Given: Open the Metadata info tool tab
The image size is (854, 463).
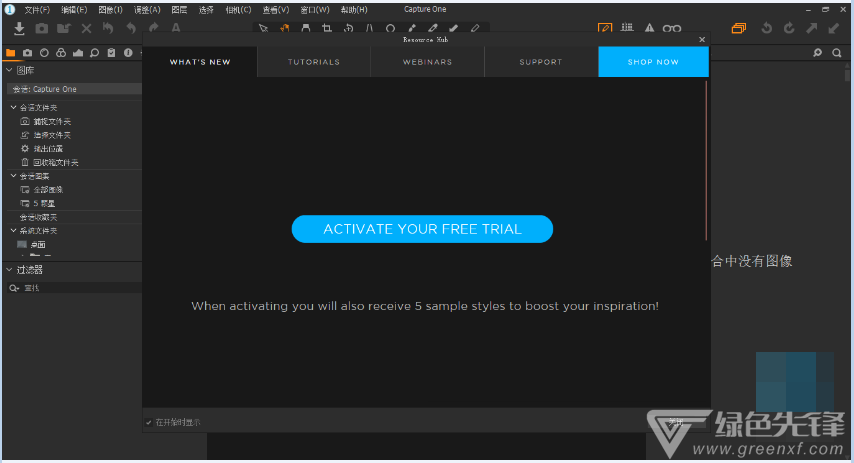Looking at the screenshot, I should [128, 53].
